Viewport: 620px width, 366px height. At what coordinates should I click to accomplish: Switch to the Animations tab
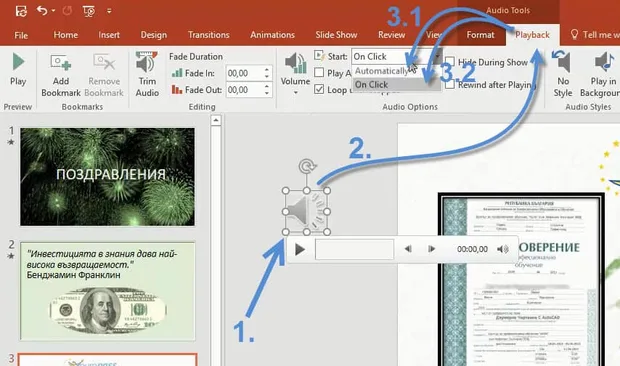[272, 35]
